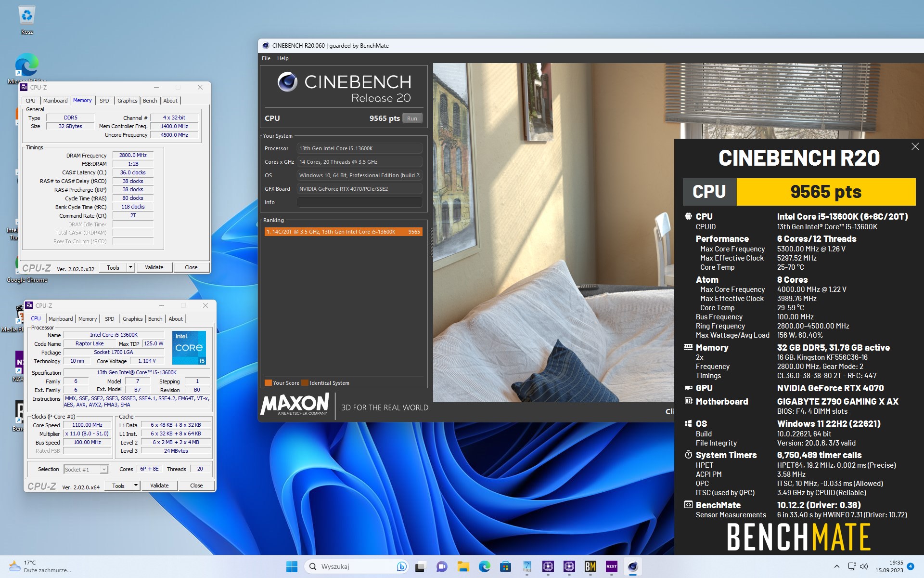Open File Explorer from the taskbar
924x578 pixels.
(x=463, y=566)
